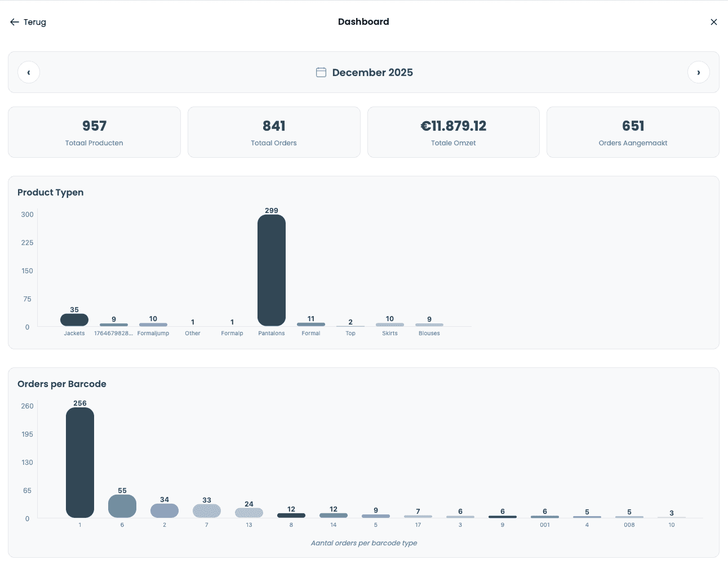This screenshot has width=728, height=564.
Task: Click barcode 7 bar with 33 orders
Action: 207,511
